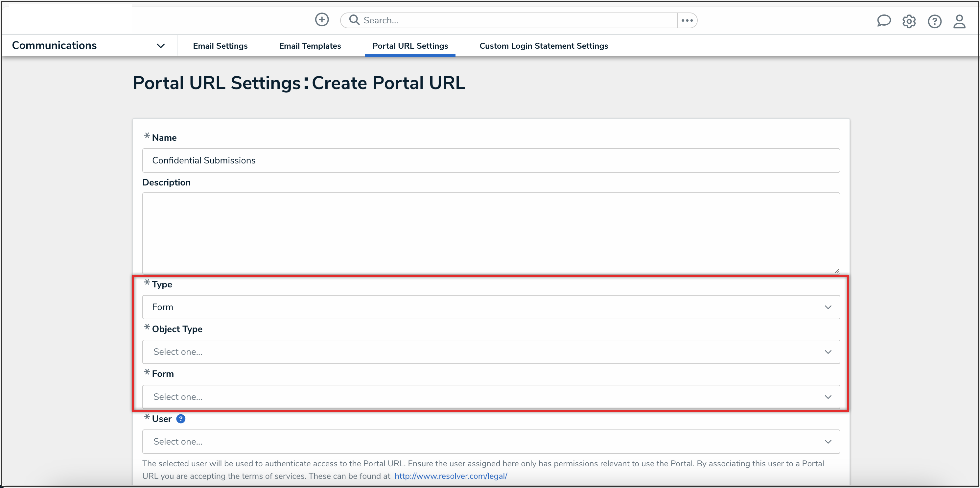Open the Form select dropdown
The width and height of the screenshot is (980, 488).
pyautogui.click(x=491, y=397)
